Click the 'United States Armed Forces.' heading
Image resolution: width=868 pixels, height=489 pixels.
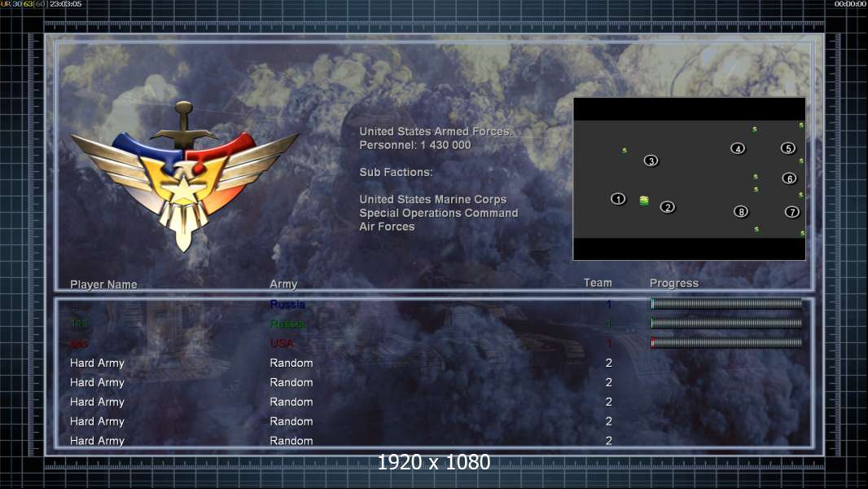click(x=436, y=131)
